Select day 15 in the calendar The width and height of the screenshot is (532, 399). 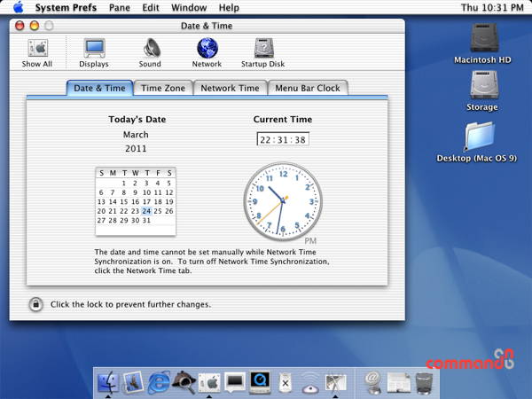click(124, 202)
